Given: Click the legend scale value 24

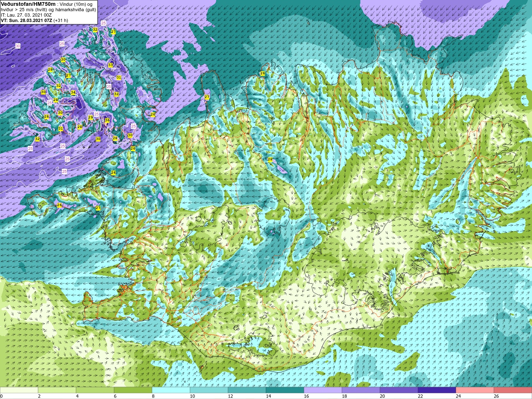Looking at the screenshot, I should pos(459,396).
